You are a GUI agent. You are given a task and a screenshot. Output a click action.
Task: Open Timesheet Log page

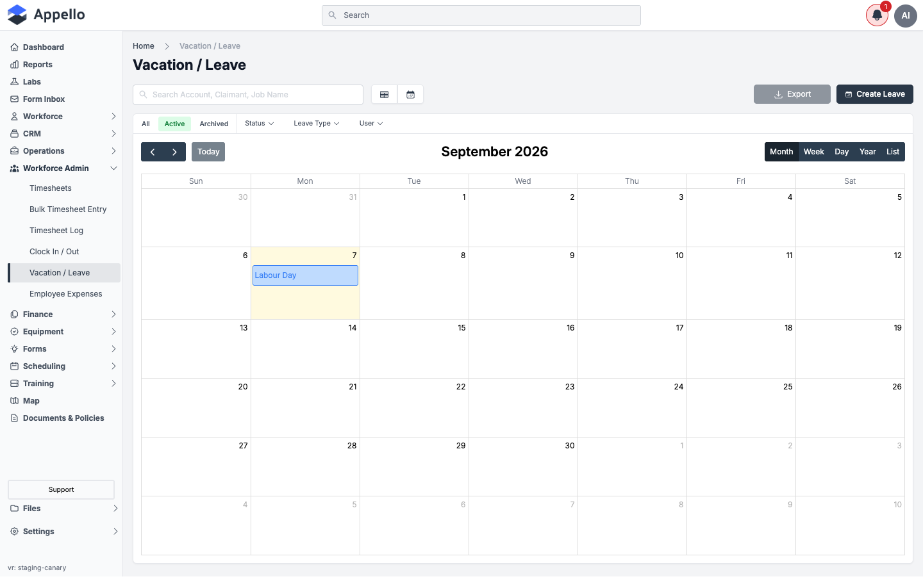pyautogui.click(x=56, y=231)
